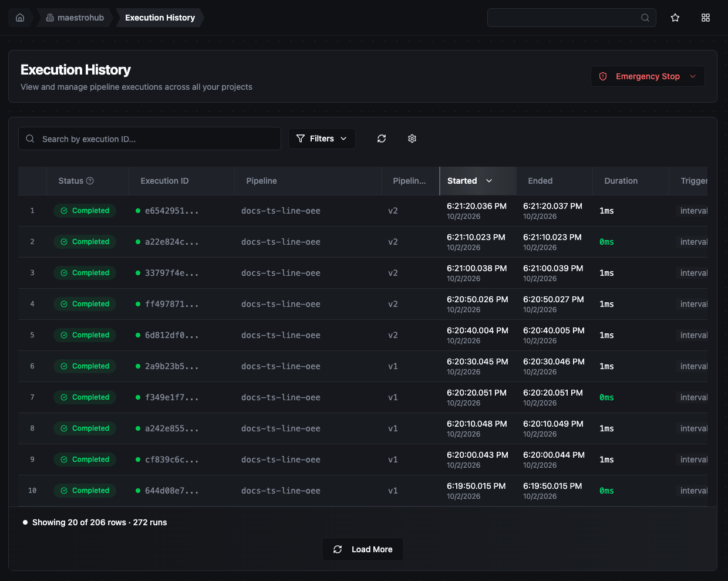Toggle sort on the Started column
Viewport: 728px width, 581px height.
[x=478, y=181]
